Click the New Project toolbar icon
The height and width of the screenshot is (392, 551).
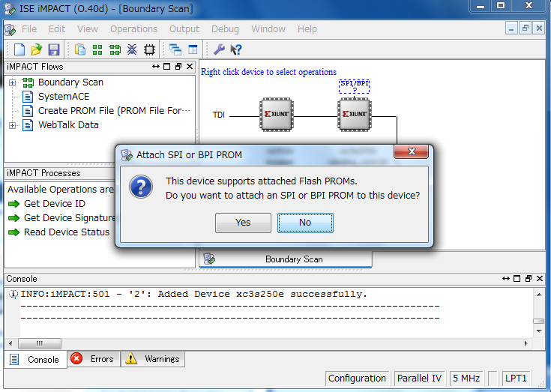(x=19, y=49)
